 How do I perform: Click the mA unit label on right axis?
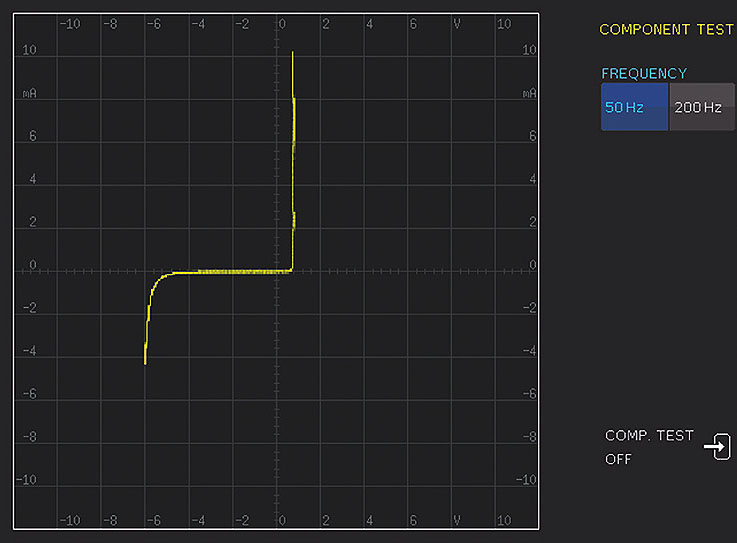[x=529, y=92]
